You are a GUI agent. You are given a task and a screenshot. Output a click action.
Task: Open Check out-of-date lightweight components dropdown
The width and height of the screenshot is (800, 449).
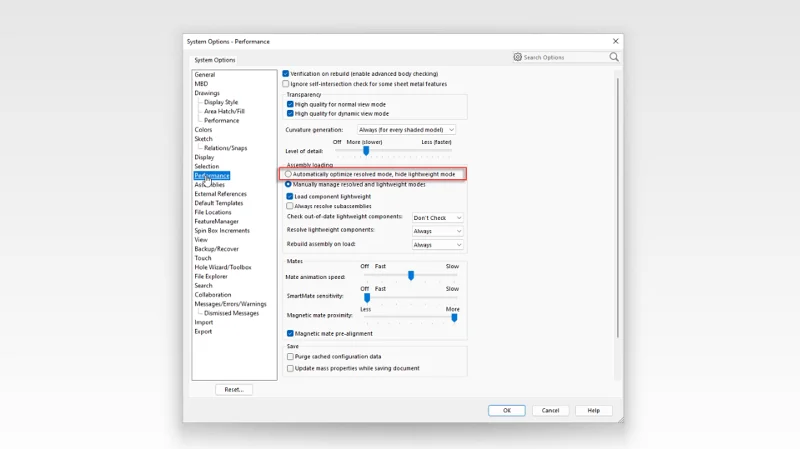click(437, 218)
